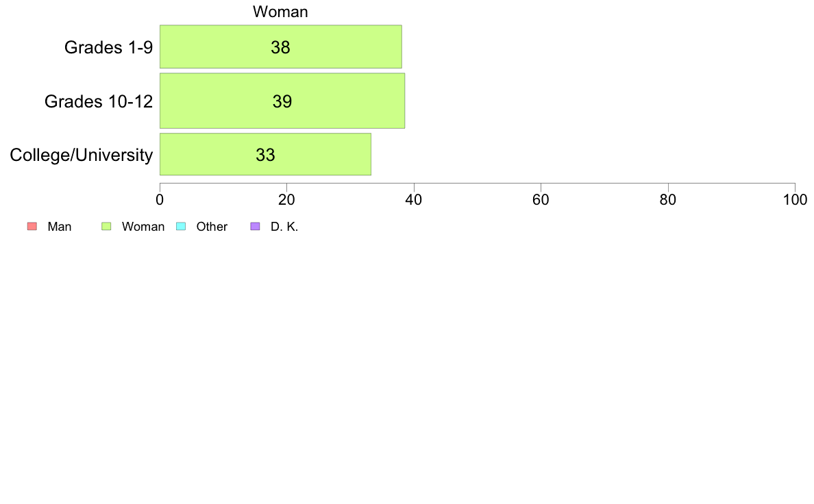This screenshot has width=814, height=504.
Task: Click the 38 value label
Action: point(280,47)
